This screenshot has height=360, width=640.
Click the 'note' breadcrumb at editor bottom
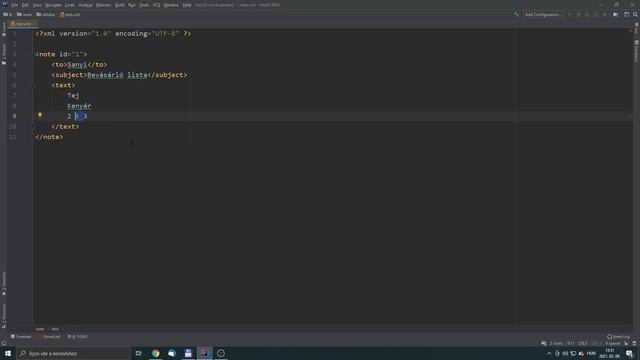40,329
